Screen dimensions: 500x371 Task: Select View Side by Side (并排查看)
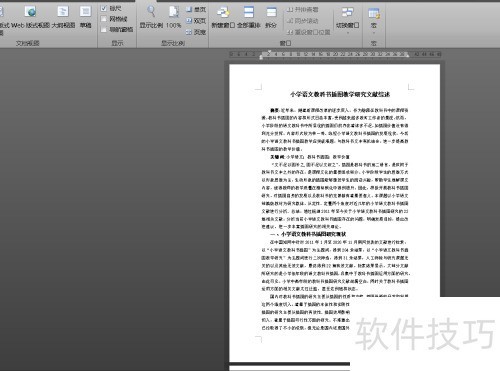tap(303, 10)
